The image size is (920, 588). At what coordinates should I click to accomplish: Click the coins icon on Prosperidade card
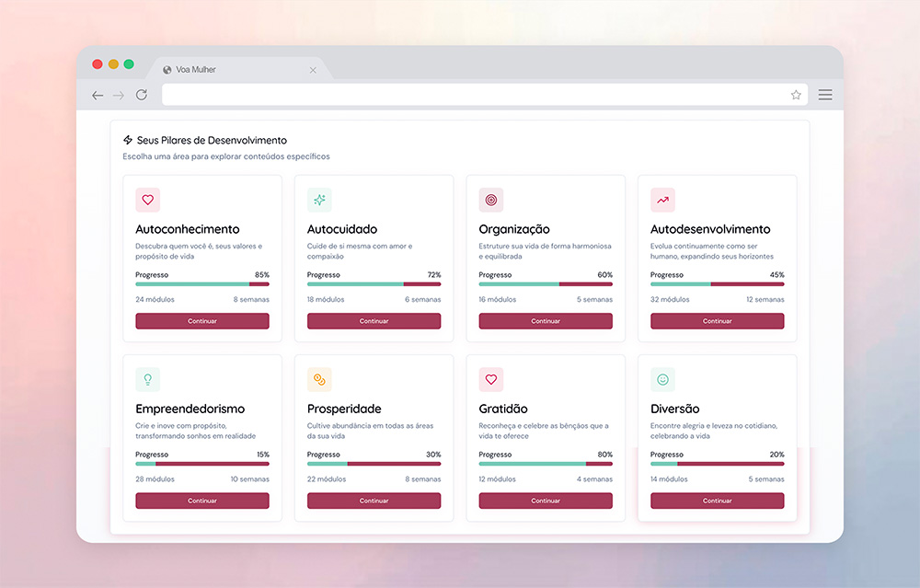[x=319, y=379]
